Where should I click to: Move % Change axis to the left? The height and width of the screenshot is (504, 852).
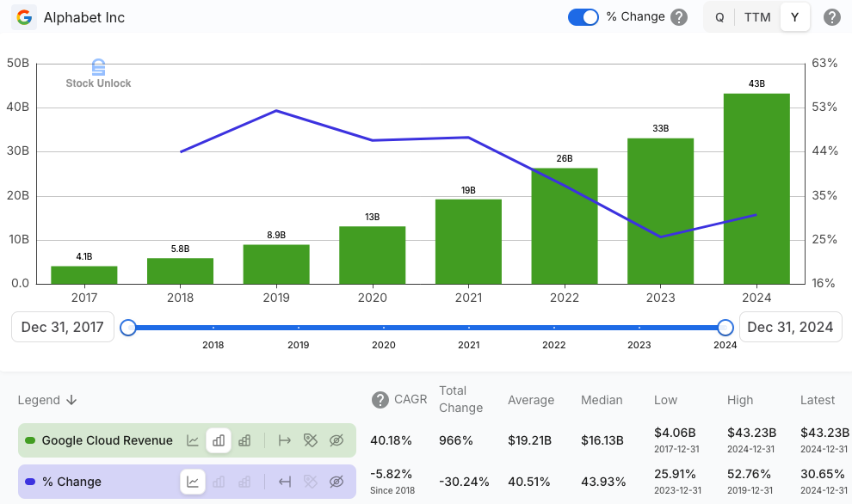tap(284, 482)
